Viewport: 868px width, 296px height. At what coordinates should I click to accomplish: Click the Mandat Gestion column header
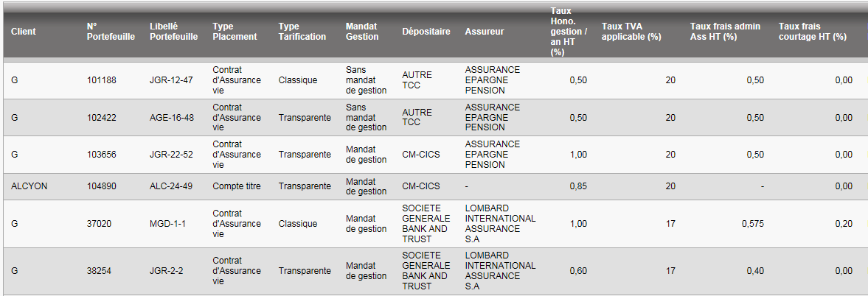tap(361, 32)
